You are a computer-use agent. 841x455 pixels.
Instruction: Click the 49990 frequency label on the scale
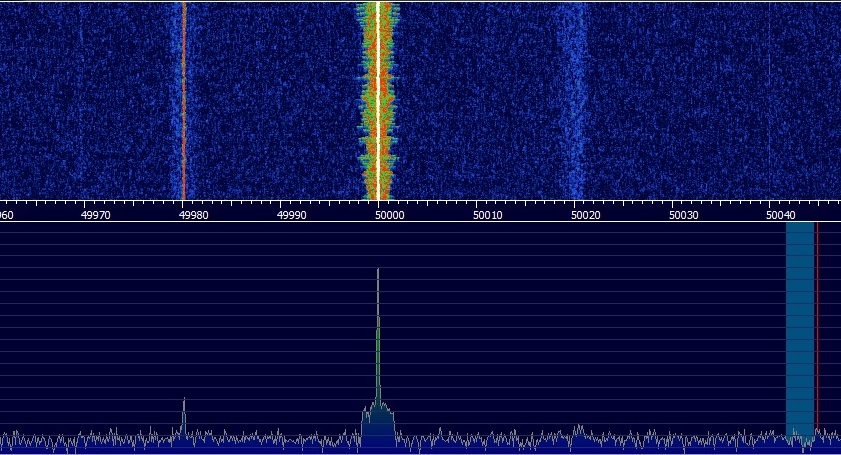(x=291, y=215)
